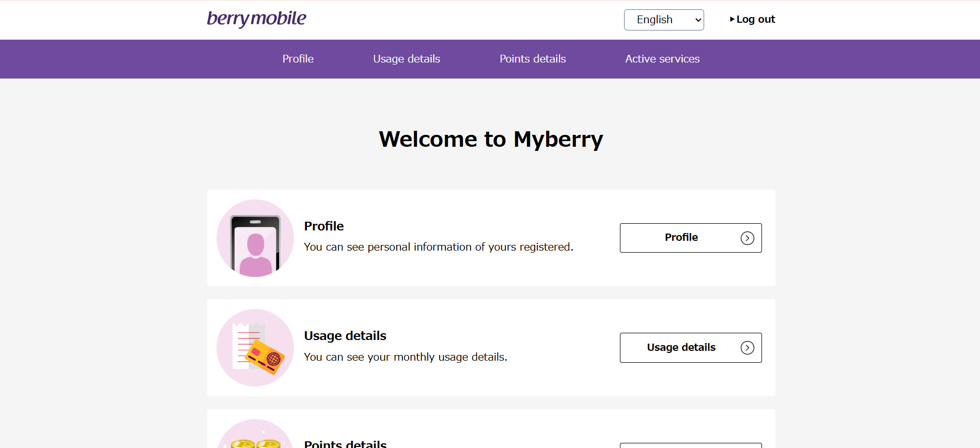Click the Profile card heading
This screenshot has width=980, height=448.
click(324, 226)
